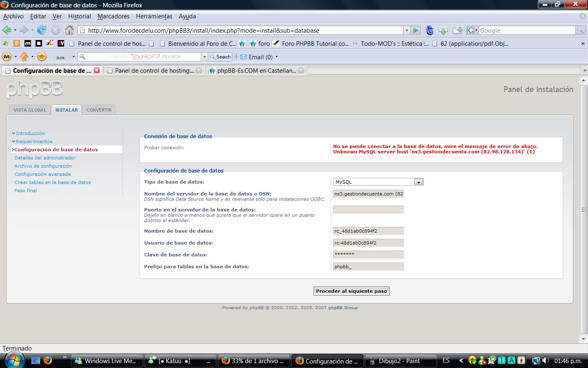This screenshot has width=588, height=368.
Task: Click the Clave de base de datos field
Action: click(x=368, y=254)
